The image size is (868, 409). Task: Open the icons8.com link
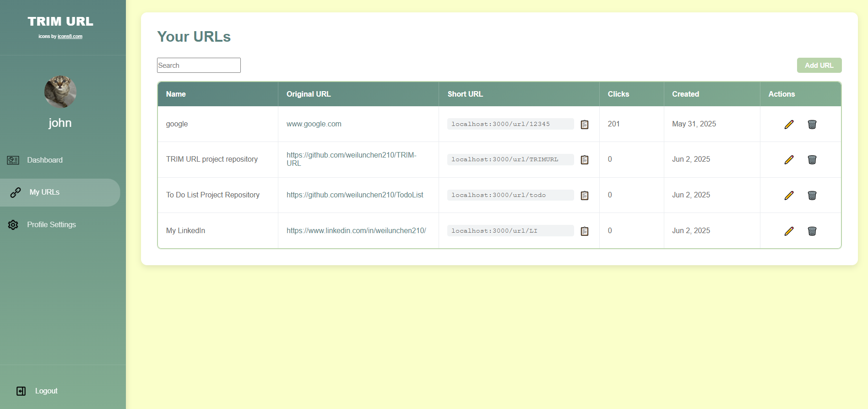[x=70, y=36]
